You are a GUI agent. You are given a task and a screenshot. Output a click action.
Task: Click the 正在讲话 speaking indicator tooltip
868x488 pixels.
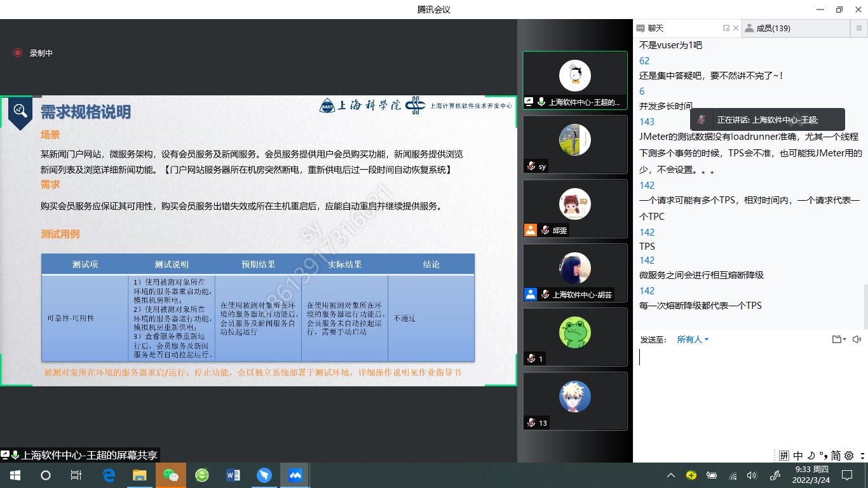click(768, 119)
